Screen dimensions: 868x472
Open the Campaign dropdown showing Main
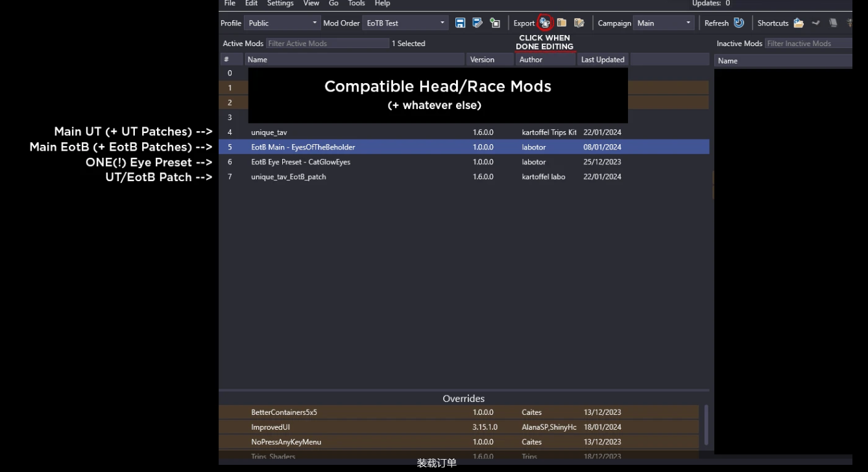pyautogui.click(x=664, y=23)
